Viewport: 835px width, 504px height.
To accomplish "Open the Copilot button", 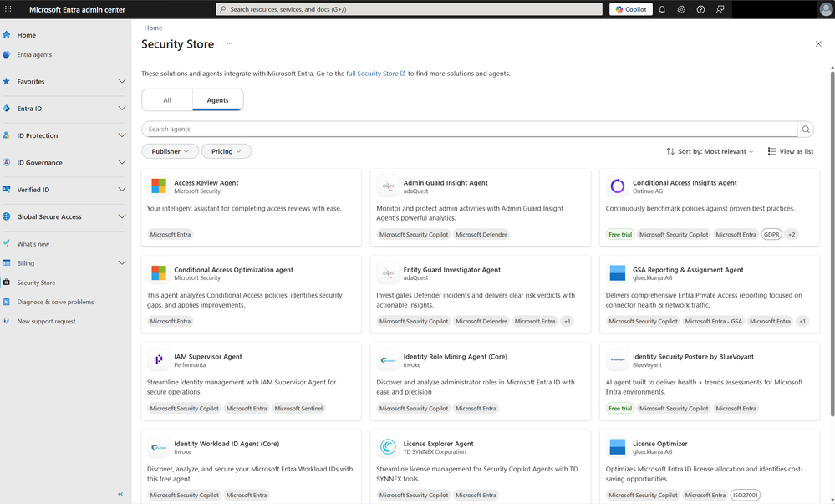I will point(630,9).
